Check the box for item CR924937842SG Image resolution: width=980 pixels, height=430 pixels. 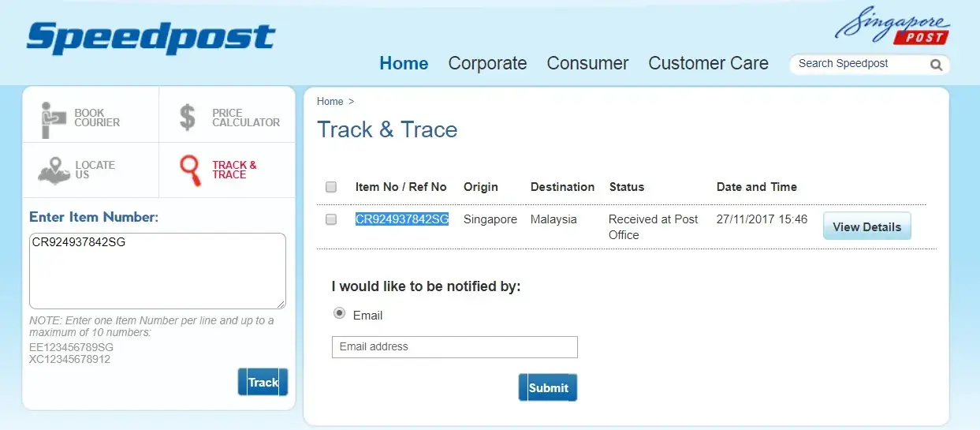[x=331, y=219]
